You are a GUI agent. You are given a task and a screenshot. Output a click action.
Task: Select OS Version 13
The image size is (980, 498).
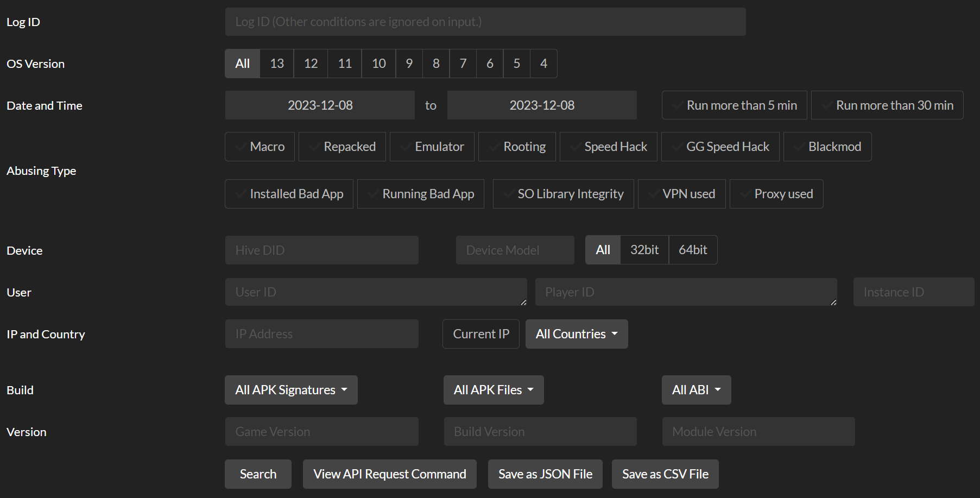coord(277,64)
